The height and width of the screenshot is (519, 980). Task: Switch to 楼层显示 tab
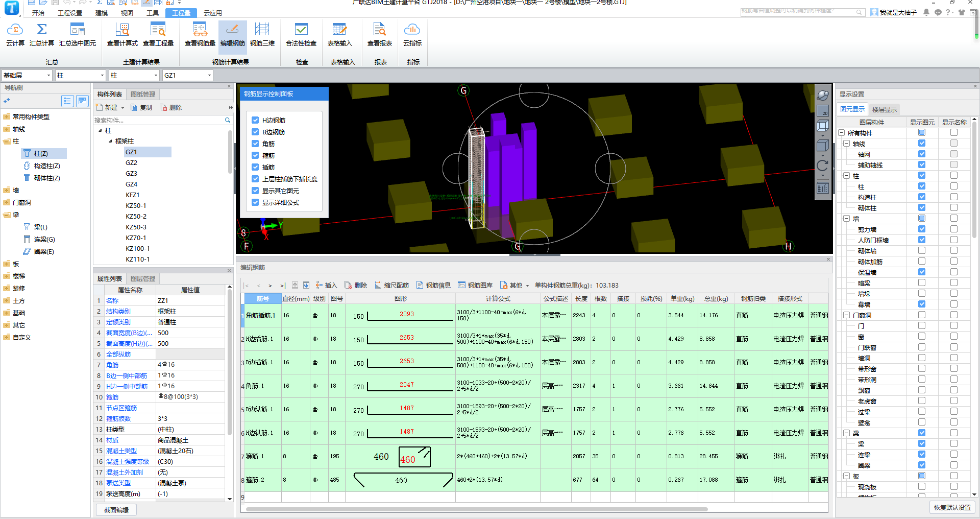click(885, 109)
